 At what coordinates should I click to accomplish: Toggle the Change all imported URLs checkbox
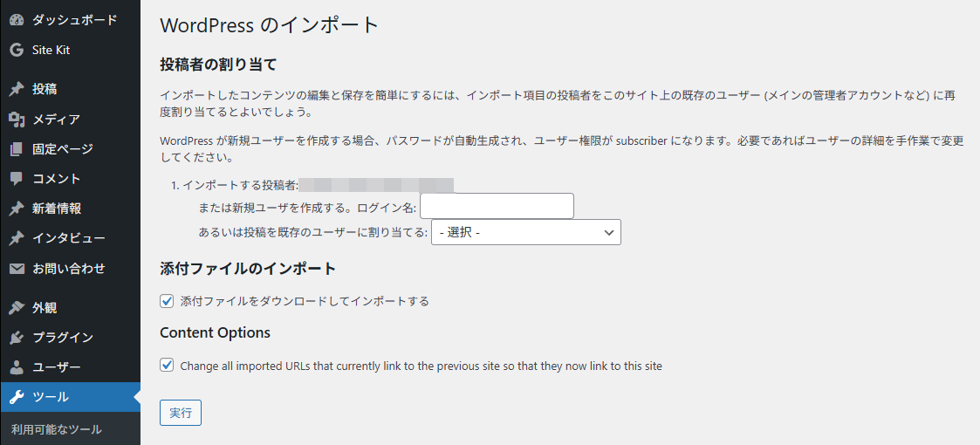point(168,366)
